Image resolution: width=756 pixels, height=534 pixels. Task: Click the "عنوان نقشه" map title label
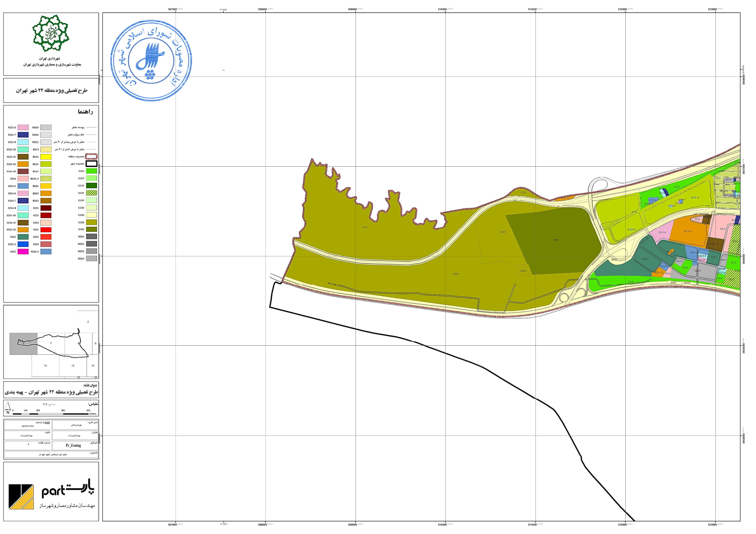pyautogui.click(x=90, y=385)
